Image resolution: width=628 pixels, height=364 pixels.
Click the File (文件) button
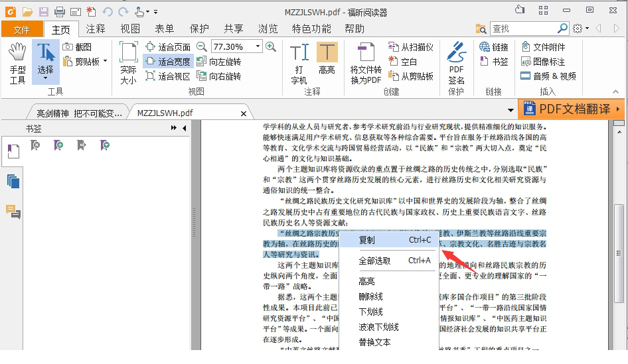click(x=22, y=29)
